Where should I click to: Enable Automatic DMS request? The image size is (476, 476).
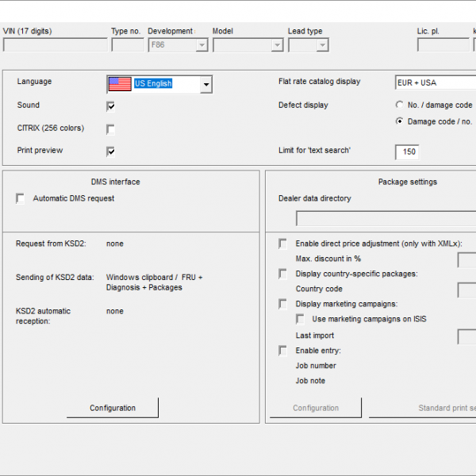pyautogui.click(x=21, y=198)
